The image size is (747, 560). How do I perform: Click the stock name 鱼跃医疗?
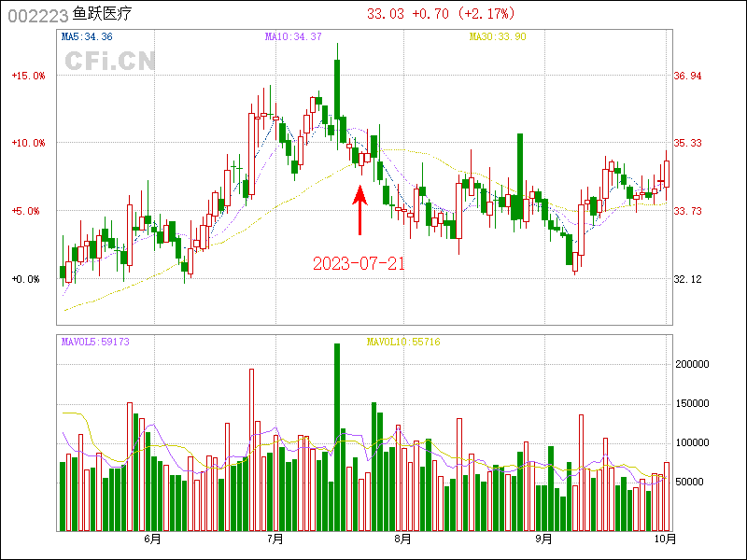[102, 14]
